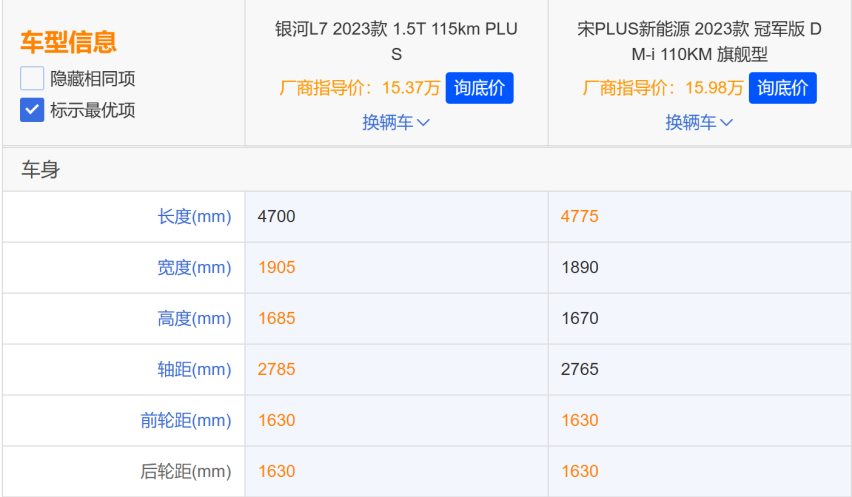Select 宋PLUS price 厂商指导价: 15.98万
Image resolution: width=852 pixels, height=497 pixels.
point(663,87)
